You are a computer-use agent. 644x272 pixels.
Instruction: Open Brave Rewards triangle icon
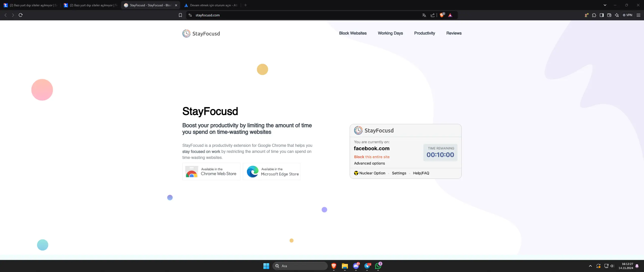click(450, 15)
